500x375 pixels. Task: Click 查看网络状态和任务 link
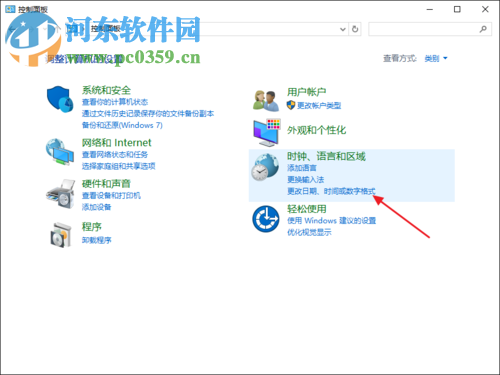coord(115,155)
